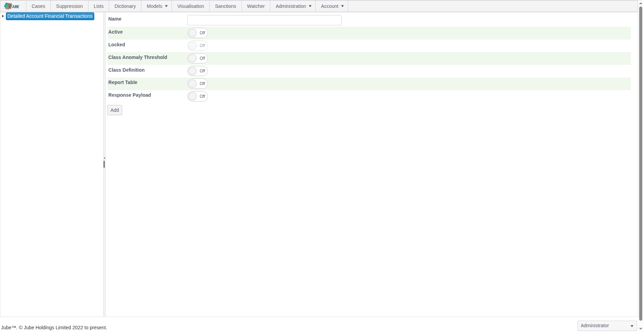Click the Add button

tap(115, 110)
